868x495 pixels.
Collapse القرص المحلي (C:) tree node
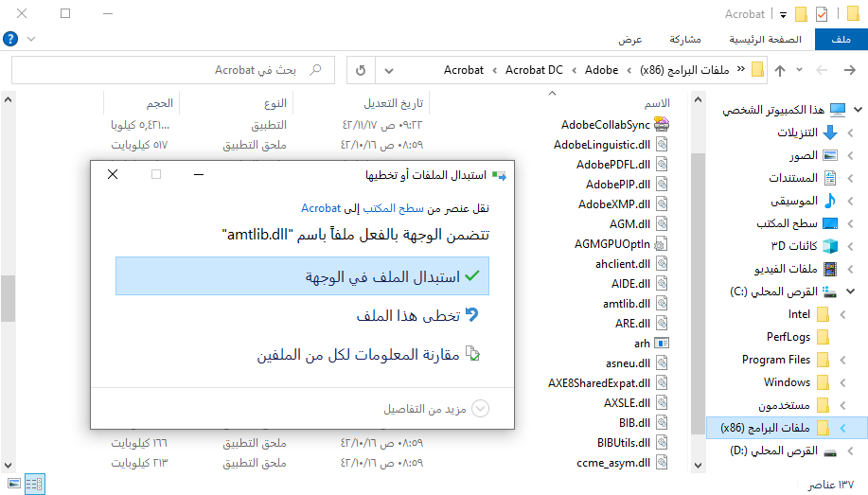click(x=850, y=292)
